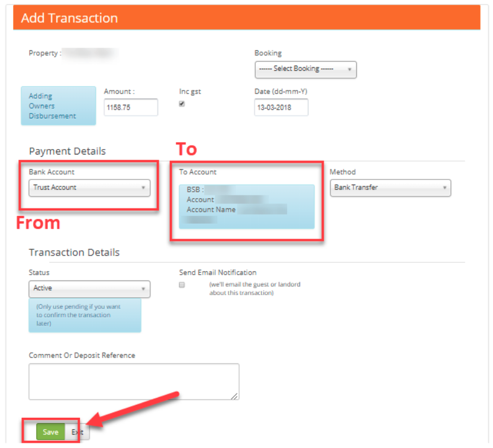Click the Add Transaction title bar
This screenshot has width=493, height=448.
coord(69,18)
